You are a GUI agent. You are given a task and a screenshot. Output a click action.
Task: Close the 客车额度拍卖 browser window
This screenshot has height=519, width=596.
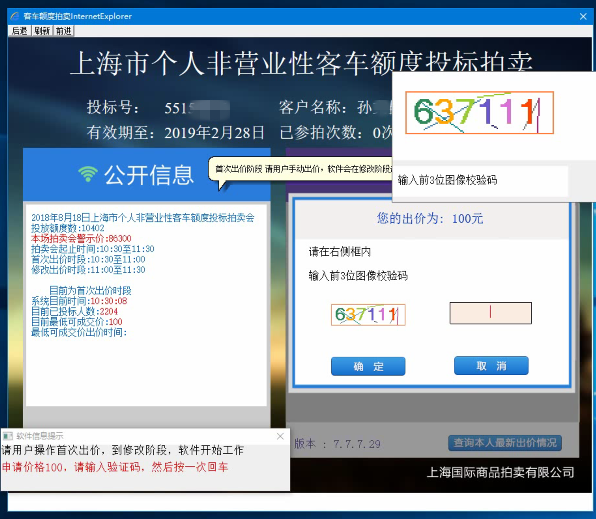(583, 16)
